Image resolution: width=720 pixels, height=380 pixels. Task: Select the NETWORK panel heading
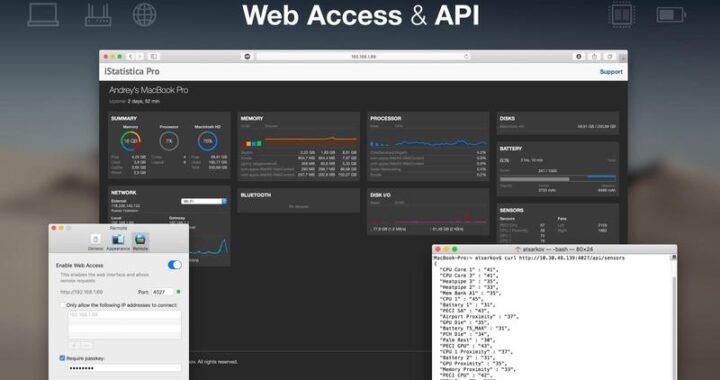coord(124,193)
